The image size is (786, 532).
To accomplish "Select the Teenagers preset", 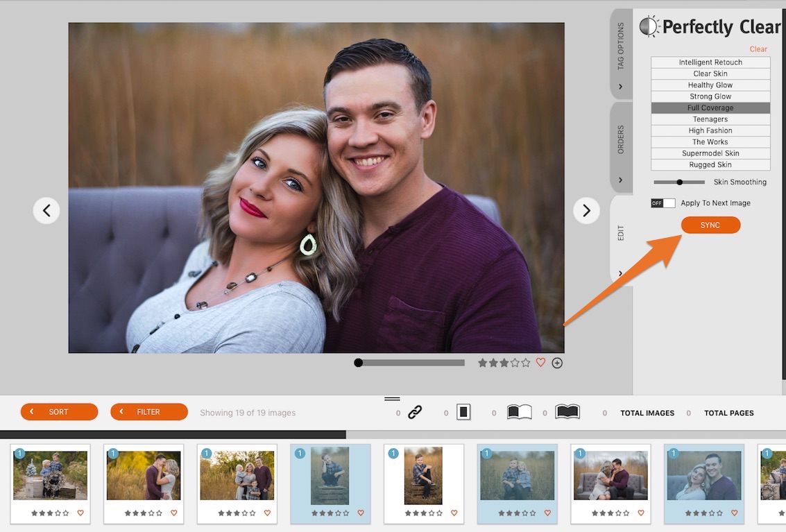I will (x=710, y=119).
